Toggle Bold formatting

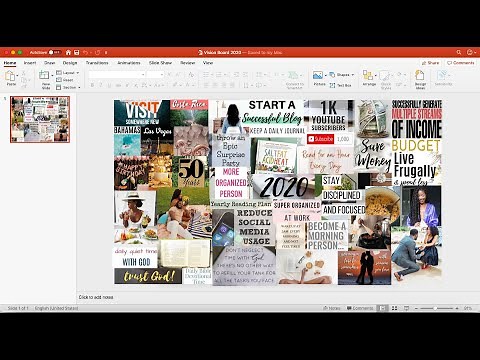pos(92,85)
